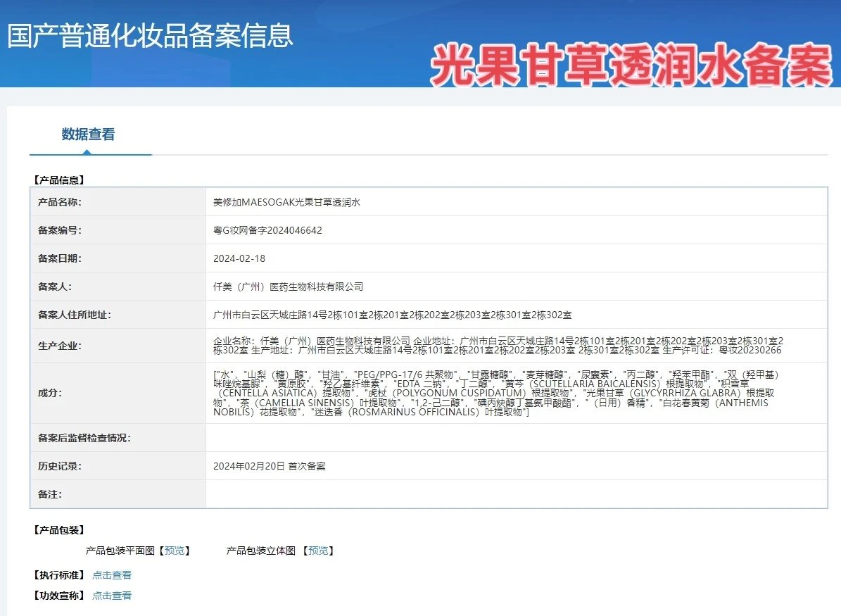
Task: Open the 数据查看 tab
Action: pyautogui.click(x=89, y=134)
